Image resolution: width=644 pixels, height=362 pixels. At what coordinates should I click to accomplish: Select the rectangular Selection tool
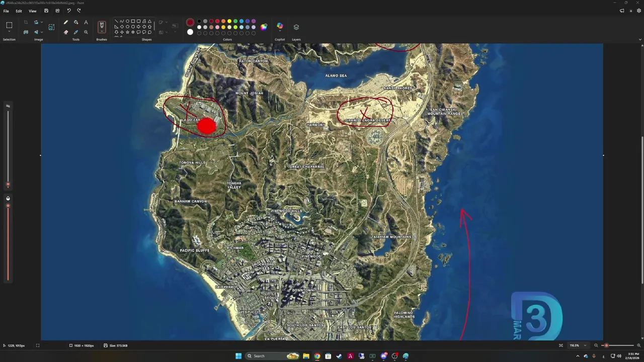point(9,25)
